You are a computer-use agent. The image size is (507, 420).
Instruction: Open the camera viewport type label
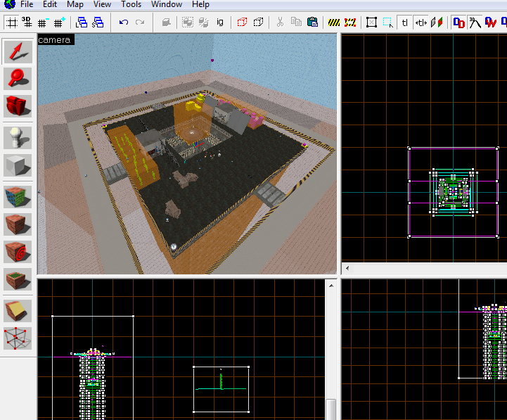tap(55, 40)
